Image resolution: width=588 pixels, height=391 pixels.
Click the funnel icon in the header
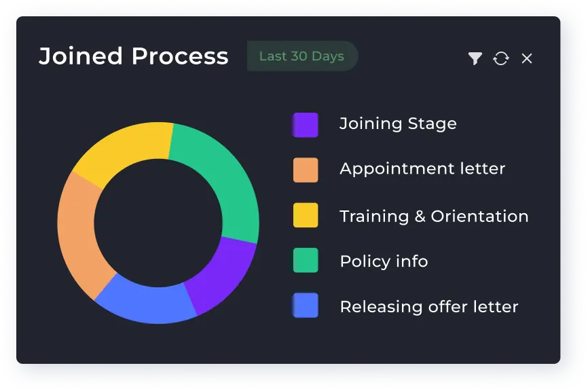tap(475, 58)
